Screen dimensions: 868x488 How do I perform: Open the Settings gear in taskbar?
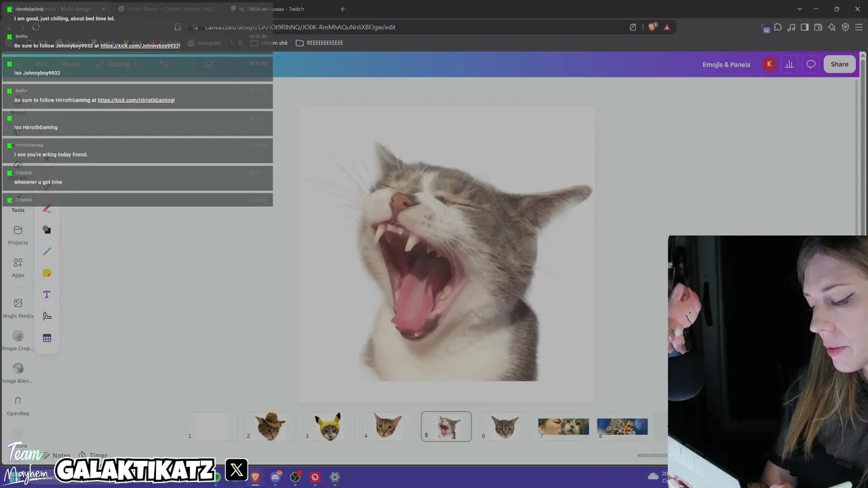(335, 477)
